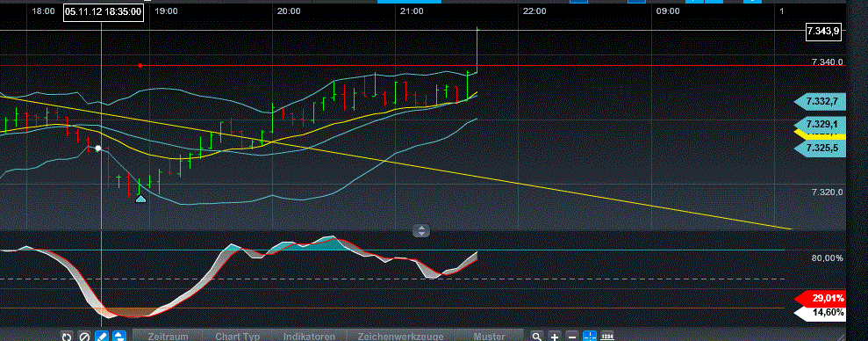This screenshot has height=341, width=868.
Task: Click the red dot on the 7.340 line
Action: [140, 65]
